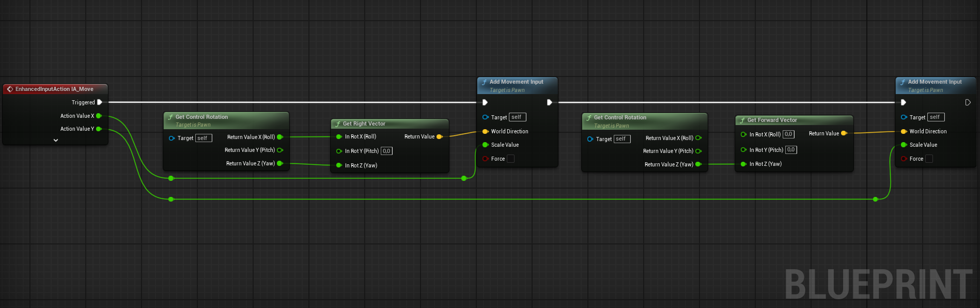980x308 pixels.
Task: Select right reroute node on Action Value X wire
Action: coord(464,178)
